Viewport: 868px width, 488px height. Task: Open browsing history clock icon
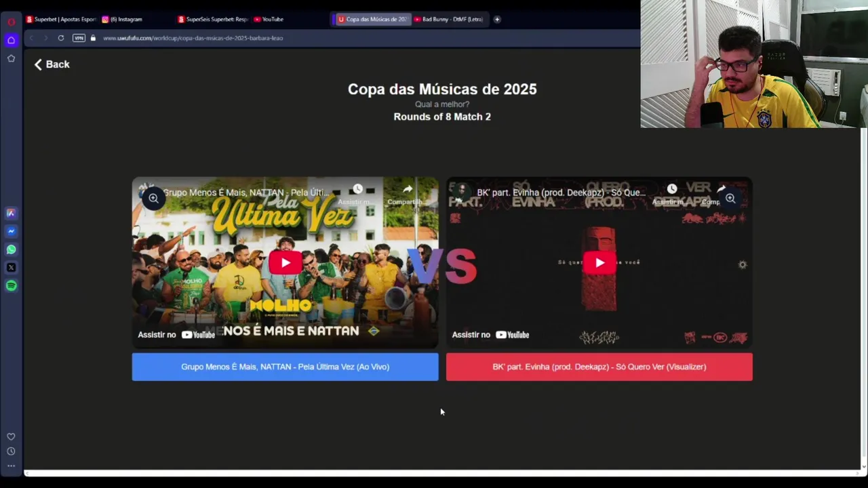pyautogui.click(x=11, y=451)
